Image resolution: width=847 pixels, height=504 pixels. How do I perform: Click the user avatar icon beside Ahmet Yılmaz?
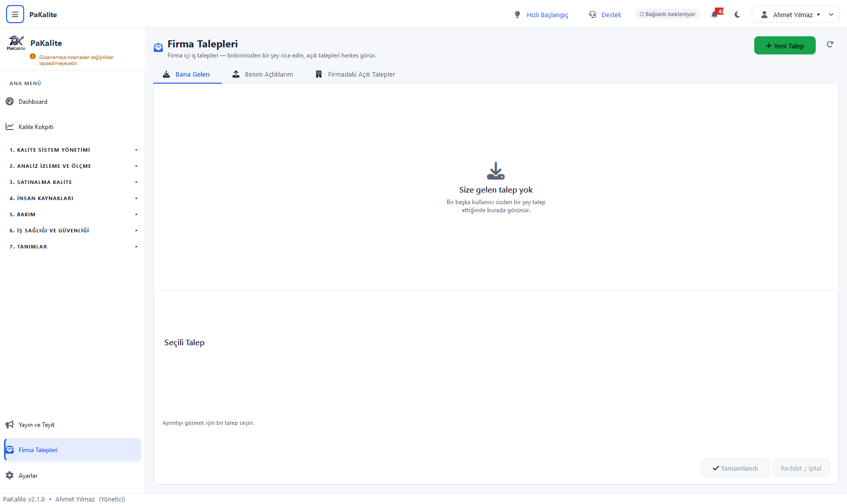pyautogui.click(x=764, y=15)
